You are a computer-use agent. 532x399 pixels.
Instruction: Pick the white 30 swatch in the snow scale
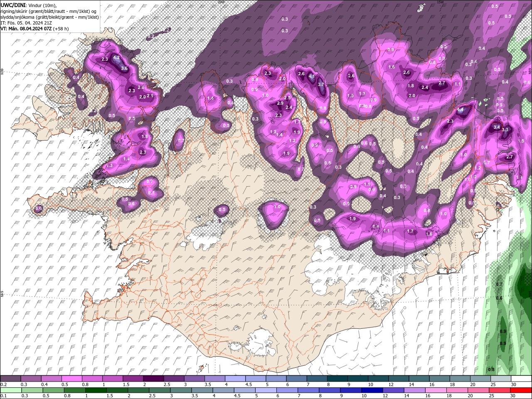pos(522,379)
